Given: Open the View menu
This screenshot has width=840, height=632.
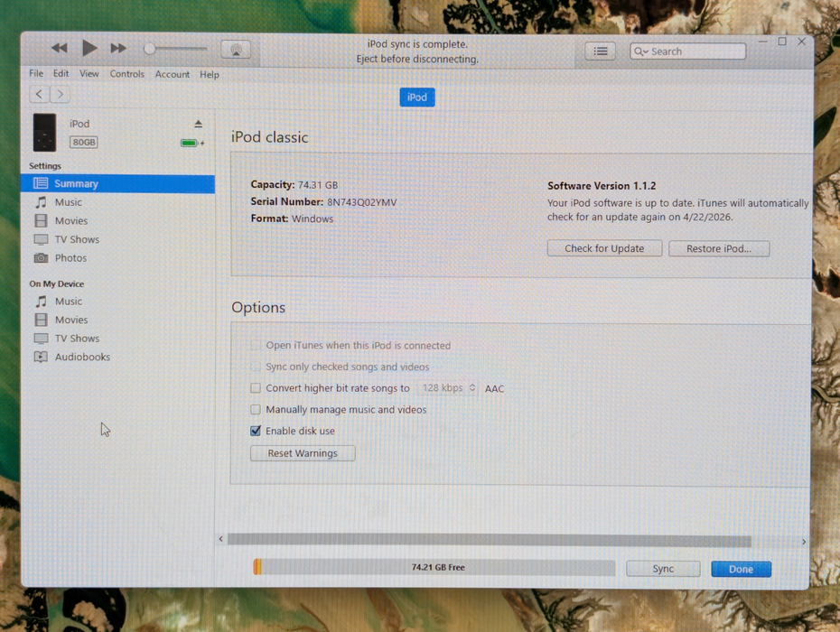Looking at the screenshot, I should pos(89,73).
